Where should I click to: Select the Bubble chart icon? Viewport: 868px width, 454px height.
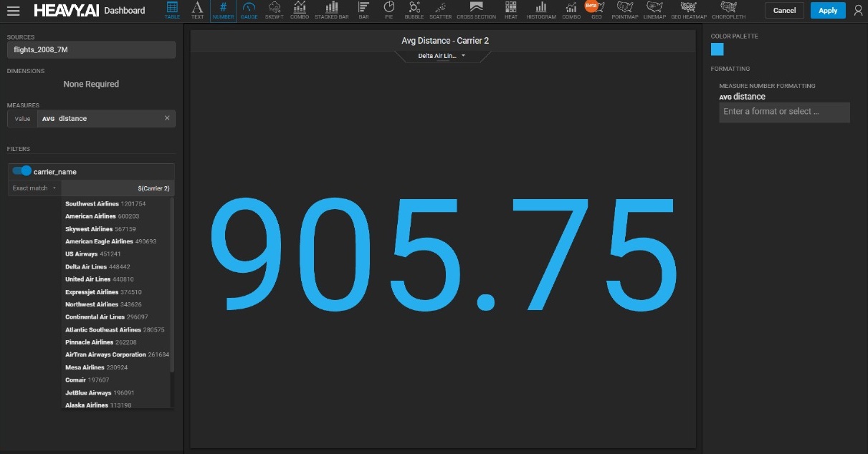[x=414, y=10]
